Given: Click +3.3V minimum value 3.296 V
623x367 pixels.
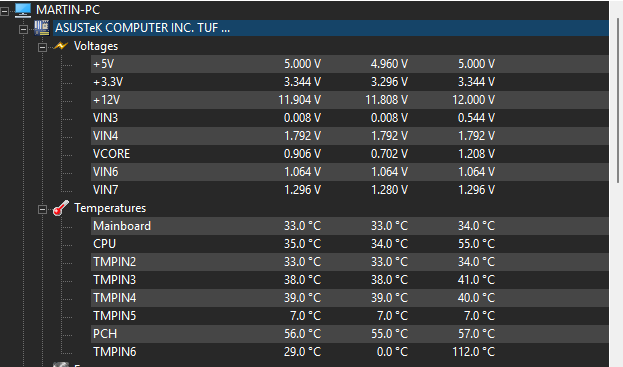Looking at the screenshot, I should coord(389,82).
